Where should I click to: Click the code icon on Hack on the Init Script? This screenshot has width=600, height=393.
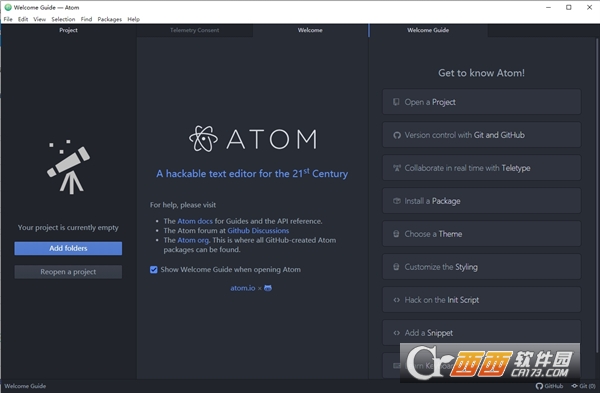pyautogui.click(x=397, y=300)
